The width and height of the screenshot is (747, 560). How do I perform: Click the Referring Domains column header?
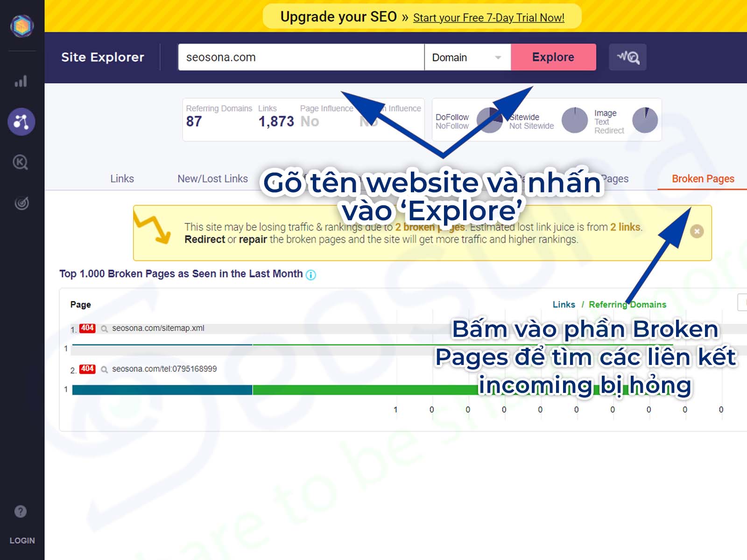[x=627, y=304]
